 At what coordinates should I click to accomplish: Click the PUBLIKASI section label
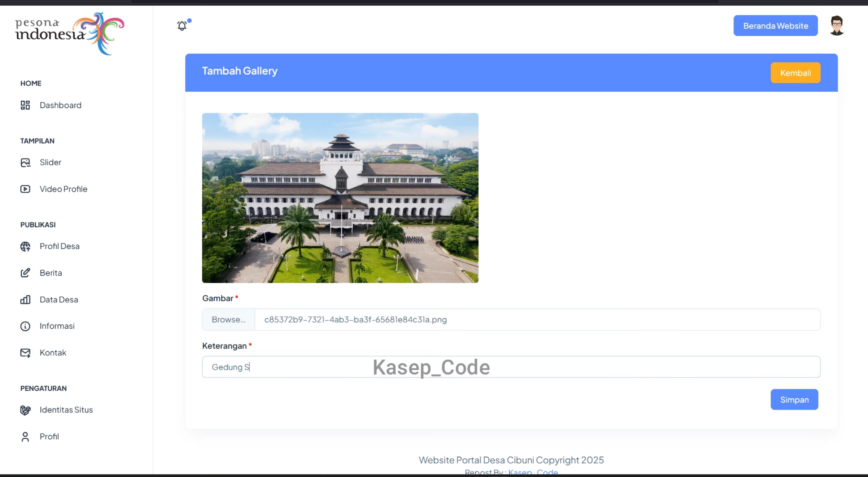(x=38, y=225)
